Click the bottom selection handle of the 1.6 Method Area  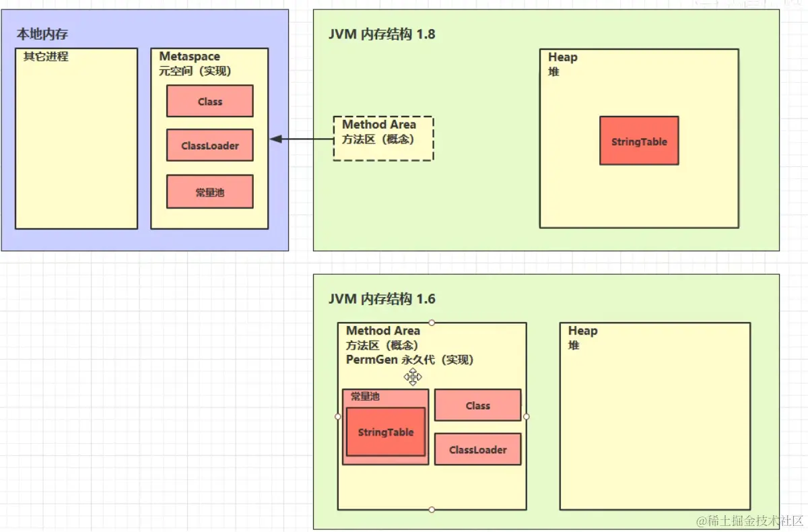click(x=432, y=510)
